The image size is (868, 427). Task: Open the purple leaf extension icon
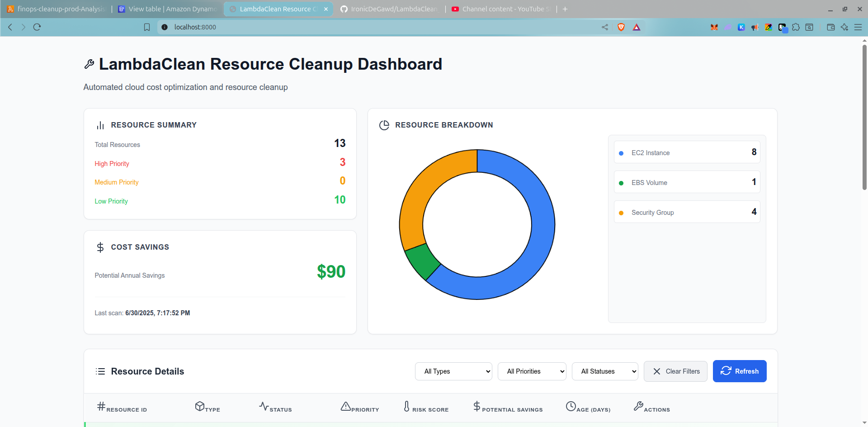point(728,27)
